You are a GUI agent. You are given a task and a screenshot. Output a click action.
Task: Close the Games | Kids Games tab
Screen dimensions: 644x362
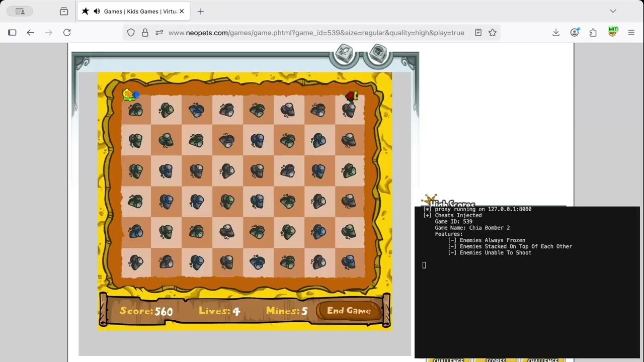pos(182,11)
